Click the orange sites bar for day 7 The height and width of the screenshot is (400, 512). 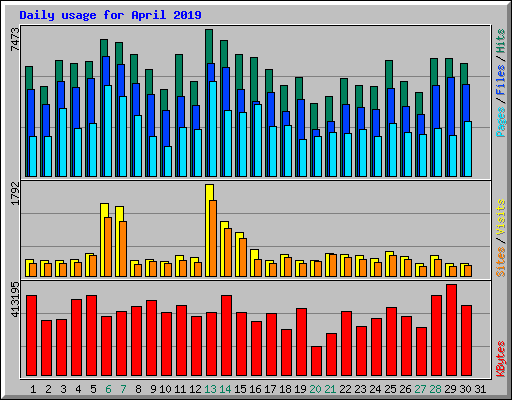pyautogui.click(x=123, y=249)
